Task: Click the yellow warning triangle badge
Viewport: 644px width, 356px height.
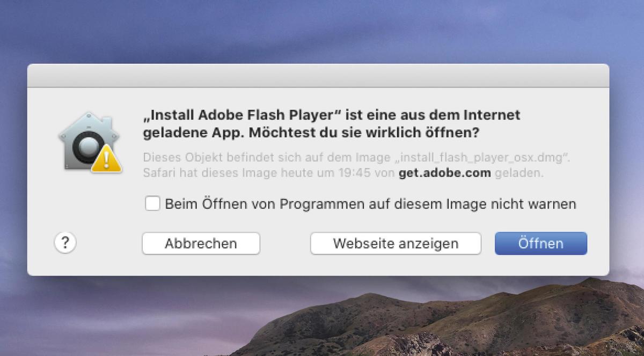Action: pyautogui.click(x=106, y=158)
